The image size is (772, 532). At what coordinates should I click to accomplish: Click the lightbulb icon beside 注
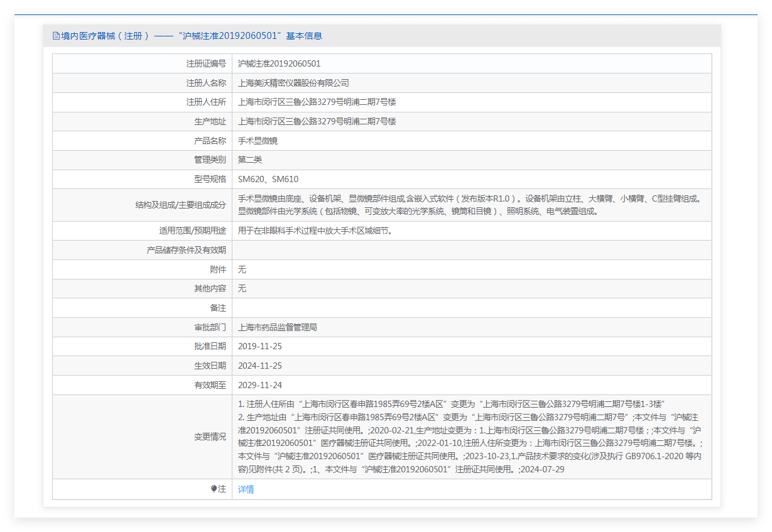click(x=214, y=489)
